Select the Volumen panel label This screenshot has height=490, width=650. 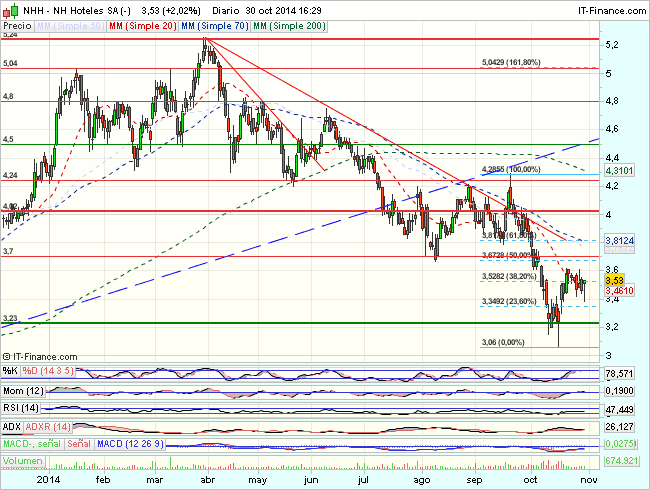pyautogui.click(x=23, y=463)
